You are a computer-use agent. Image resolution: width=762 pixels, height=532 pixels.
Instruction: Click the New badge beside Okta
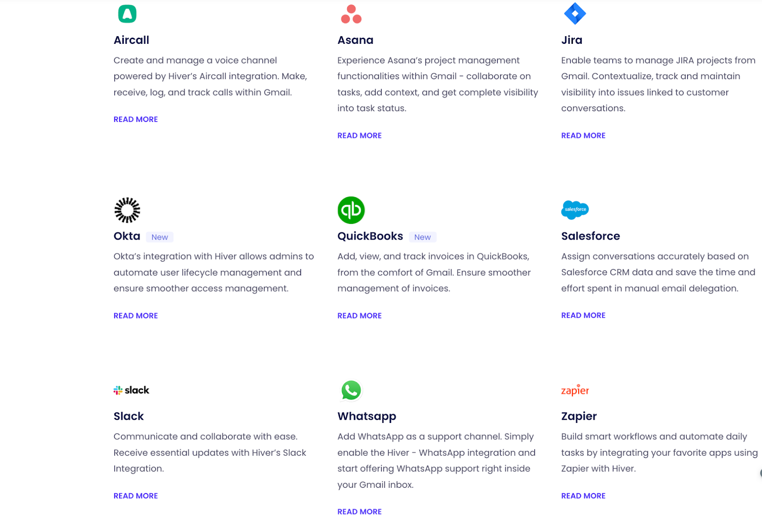[x=160, y=237]
